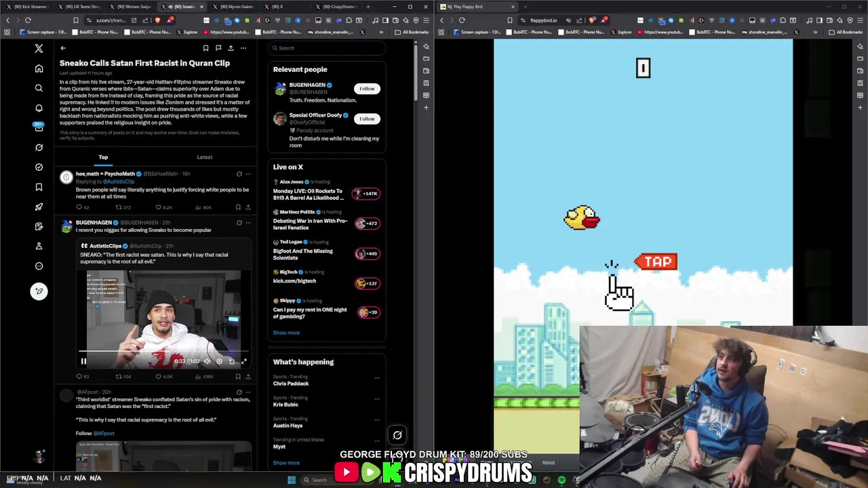This screenshot has height=488, width=868.
Task: Switch to the Latest tab
Action: (x=205, y=157)
